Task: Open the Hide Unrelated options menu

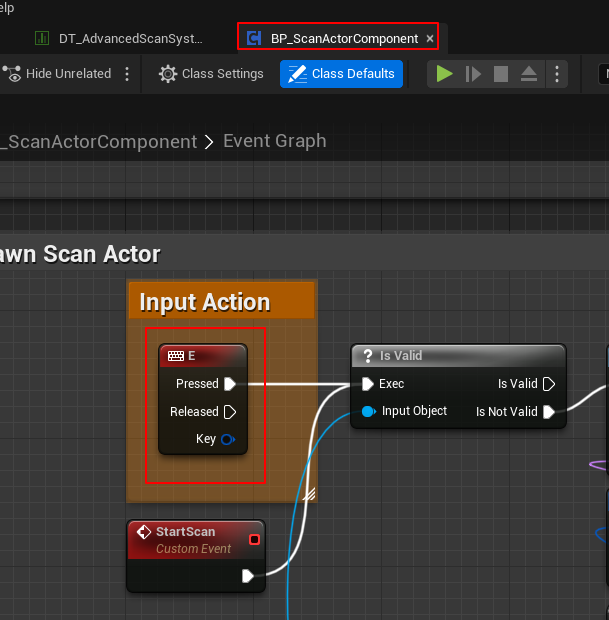Action: tap(127, 74)
